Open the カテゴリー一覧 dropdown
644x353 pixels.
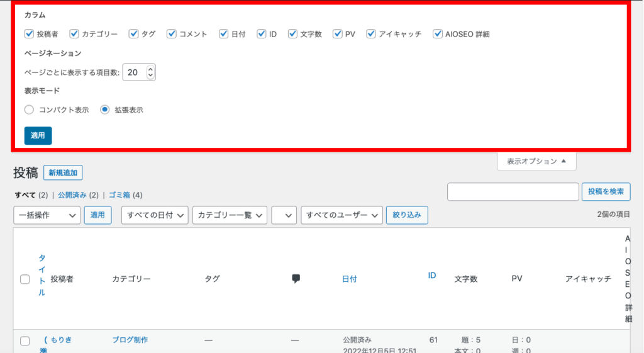[x=230, y=215]
